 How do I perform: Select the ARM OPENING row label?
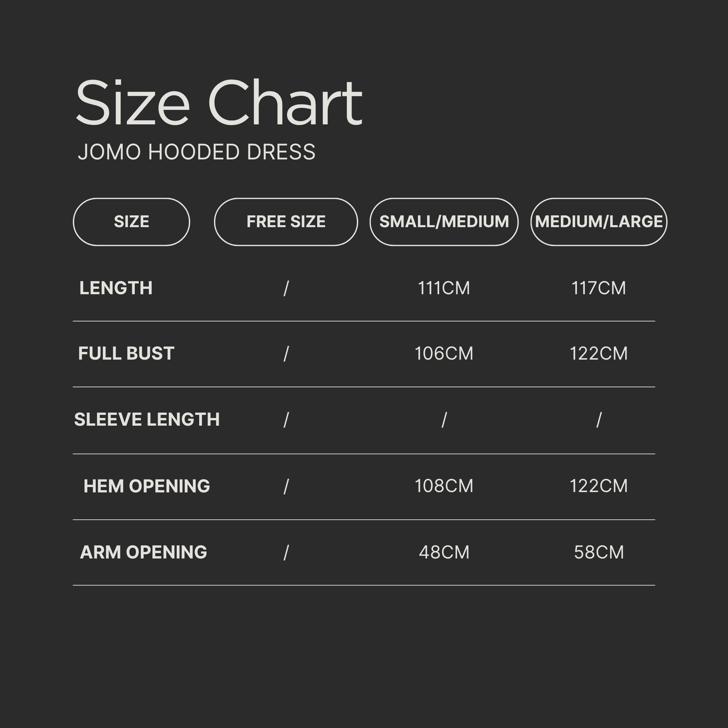point(143,553)
